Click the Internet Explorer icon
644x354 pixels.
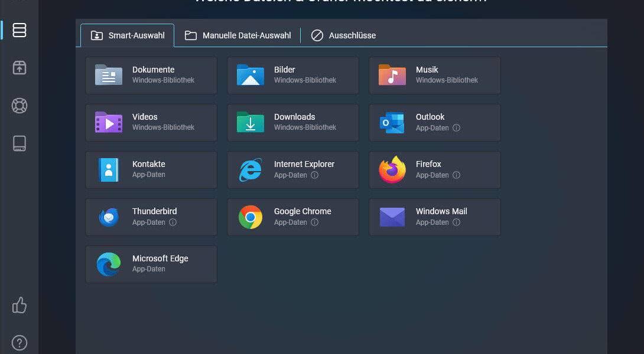pyautogui.click(x=250, y=169)
